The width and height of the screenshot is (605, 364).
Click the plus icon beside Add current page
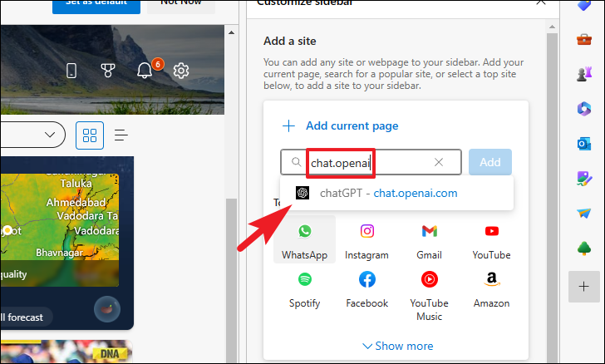(288, 125)
